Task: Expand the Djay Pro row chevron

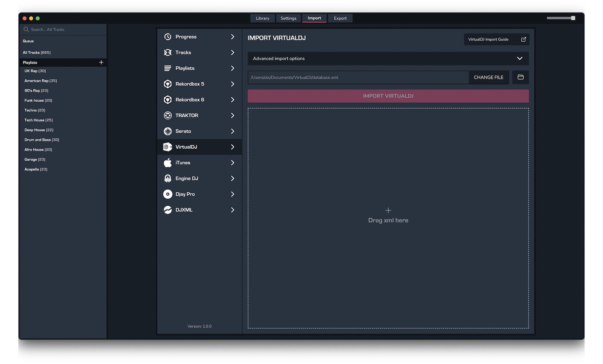Action: [x=232, y=194]
